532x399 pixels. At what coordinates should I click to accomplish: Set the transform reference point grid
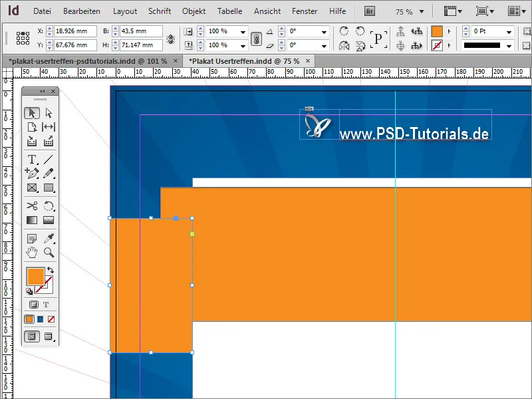23,38
